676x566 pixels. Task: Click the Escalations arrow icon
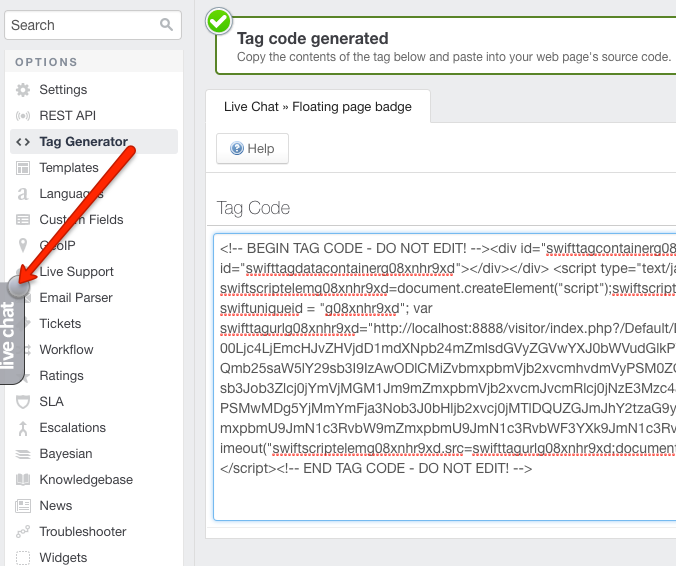pos(23,428)
